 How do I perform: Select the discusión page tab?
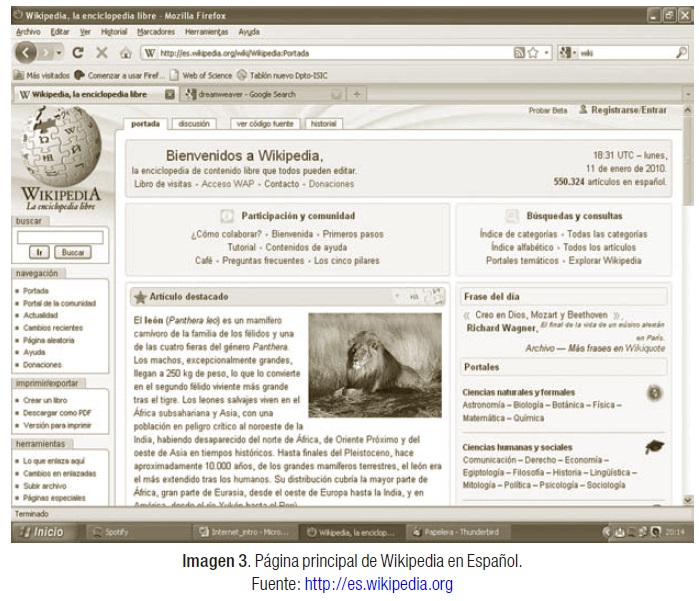point(194,124)
